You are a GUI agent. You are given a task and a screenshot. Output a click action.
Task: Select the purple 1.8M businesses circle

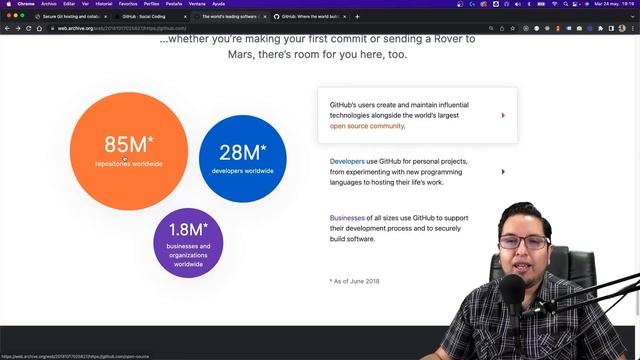point(188,243)
